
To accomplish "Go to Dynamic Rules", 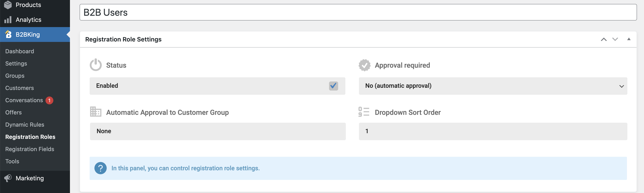I will 25,125.
